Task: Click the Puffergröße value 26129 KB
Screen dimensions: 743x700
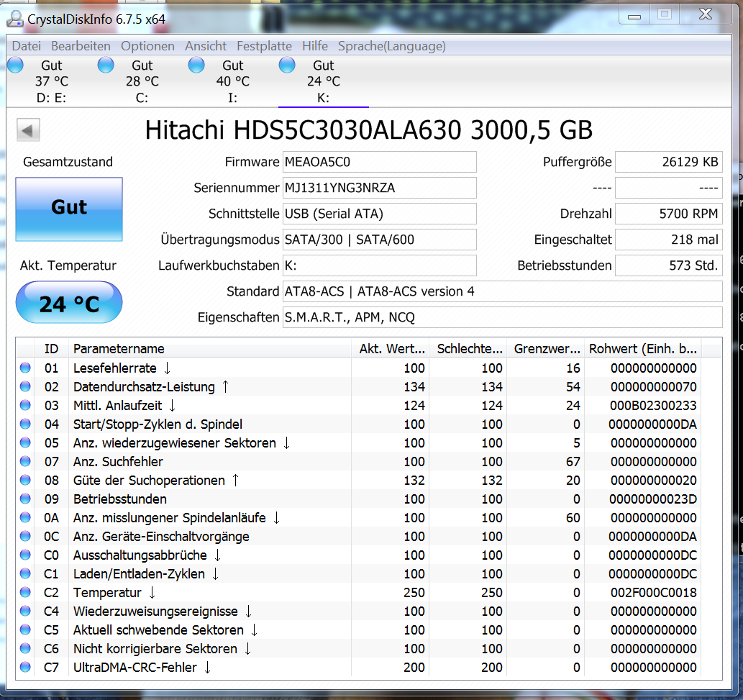Action: point(669,162)
